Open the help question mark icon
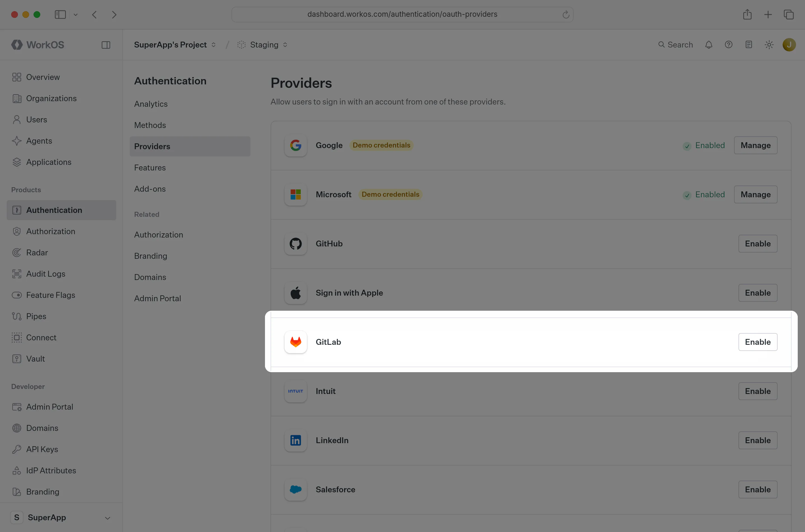Screen dimensions: 805x532 point(729,45)
